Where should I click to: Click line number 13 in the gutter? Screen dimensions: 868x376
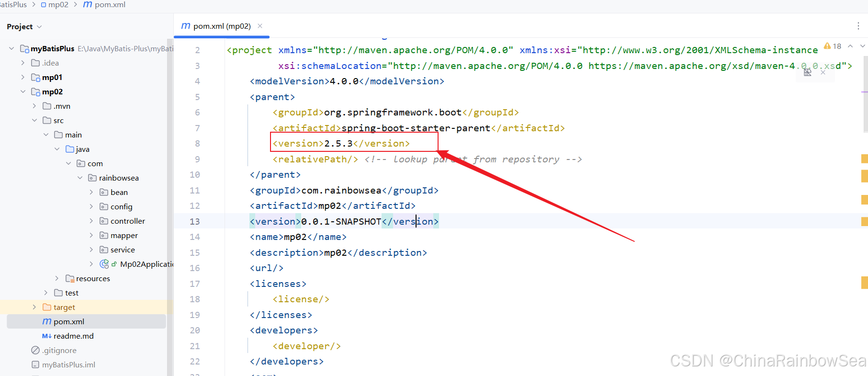pos(195,221)
